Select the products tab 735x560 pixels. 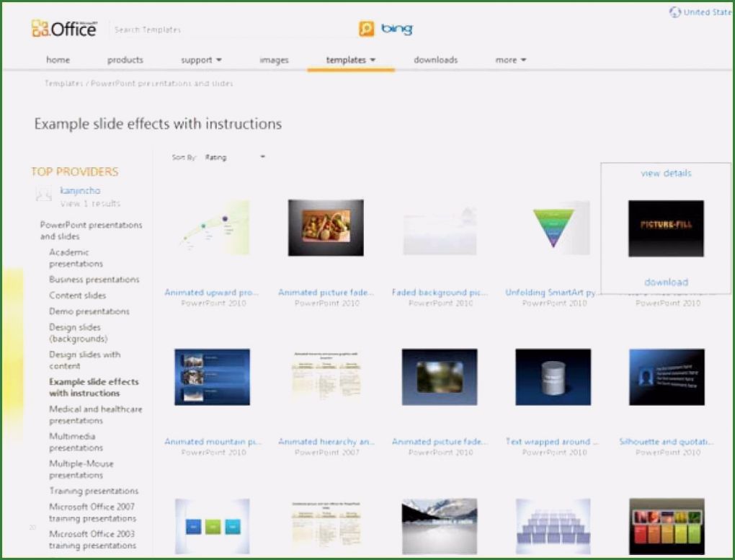(x=125, y=60)
